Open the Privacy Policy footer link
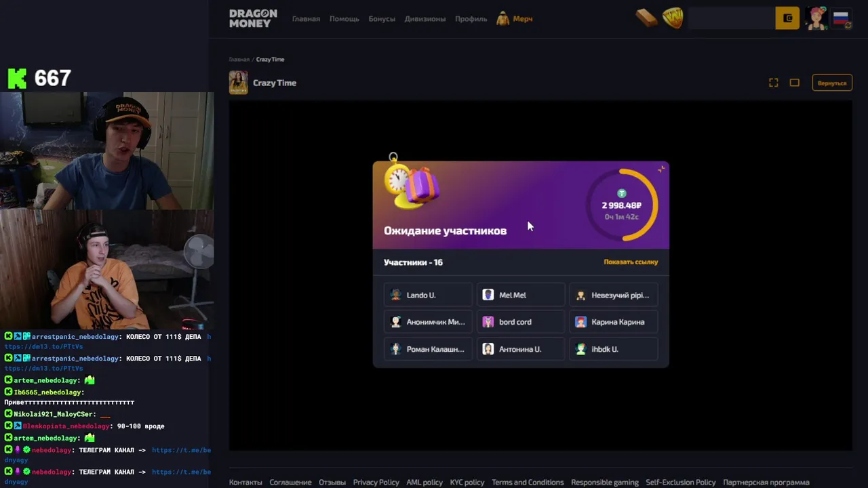The width and height of the screenshot is (868, 488). (376, 483)
